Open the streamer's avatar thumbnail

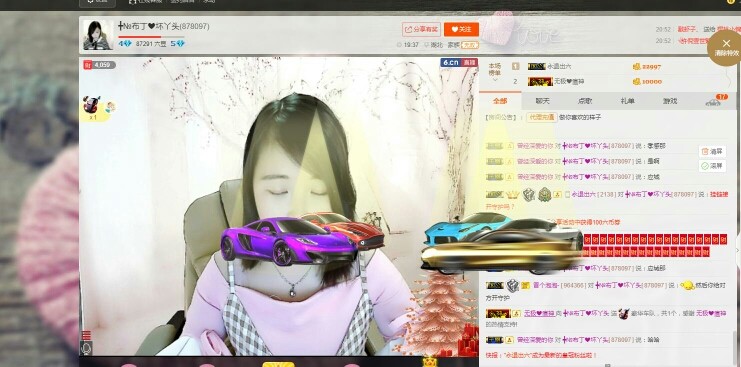98,35
